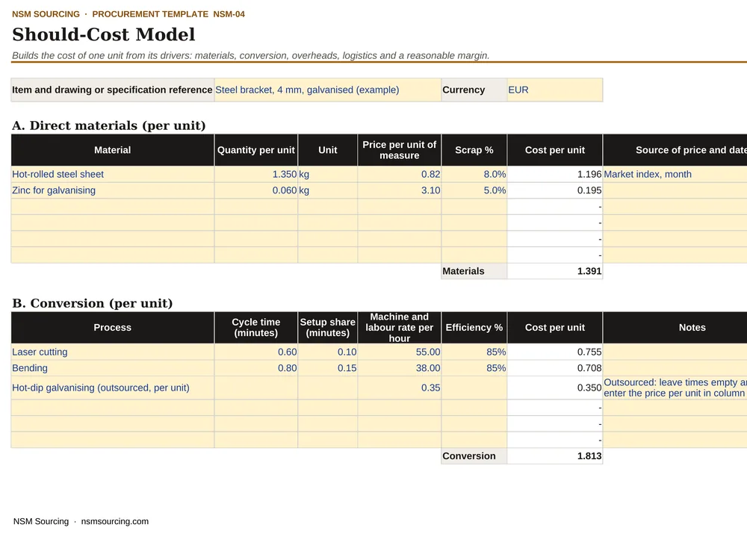Click the Currency value EUR cell
The height and width of the screenshot is (560, 747).
pos(555,90)
